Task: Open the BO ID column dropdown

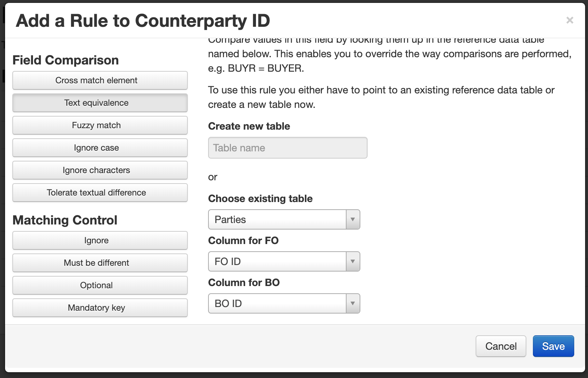Action: click(284, 303)
